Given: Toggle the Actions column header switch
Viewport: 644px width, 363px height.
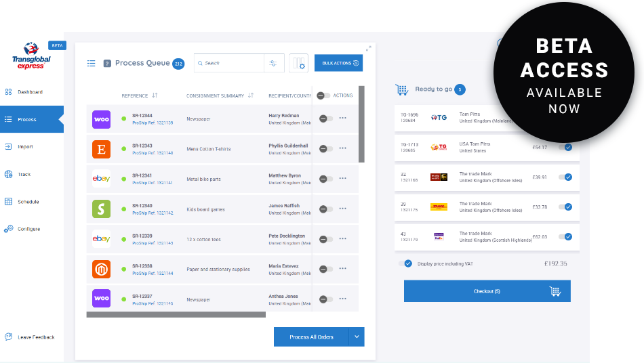Looking at the screenshot, I should point(323,95).
